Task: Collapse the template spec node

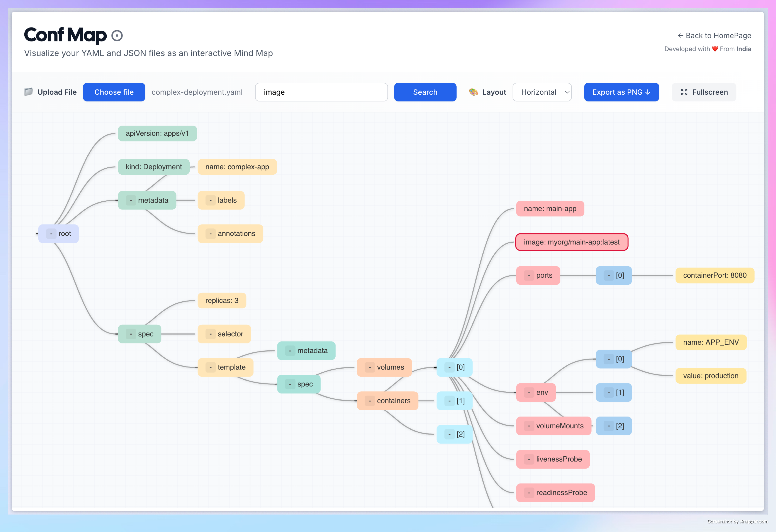Action: click(x=290, y=384)
